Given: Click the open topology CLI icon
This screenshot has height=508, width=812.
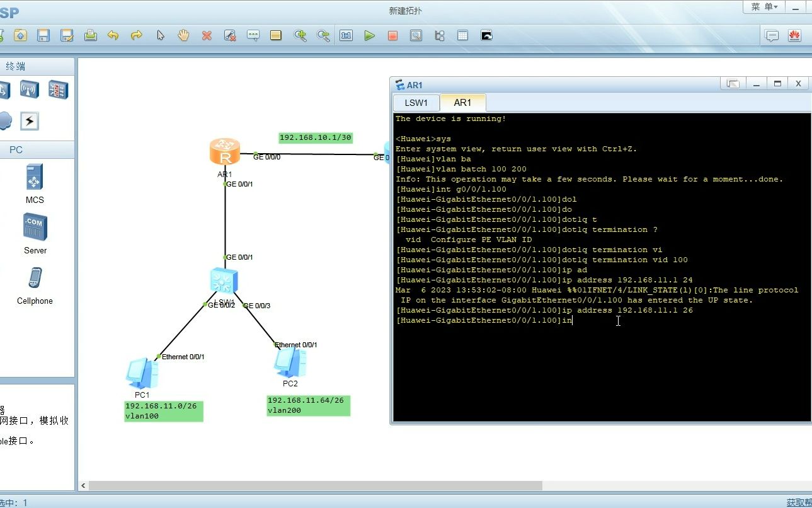Looking at the screenshot, I should click(x=486, y=35).
